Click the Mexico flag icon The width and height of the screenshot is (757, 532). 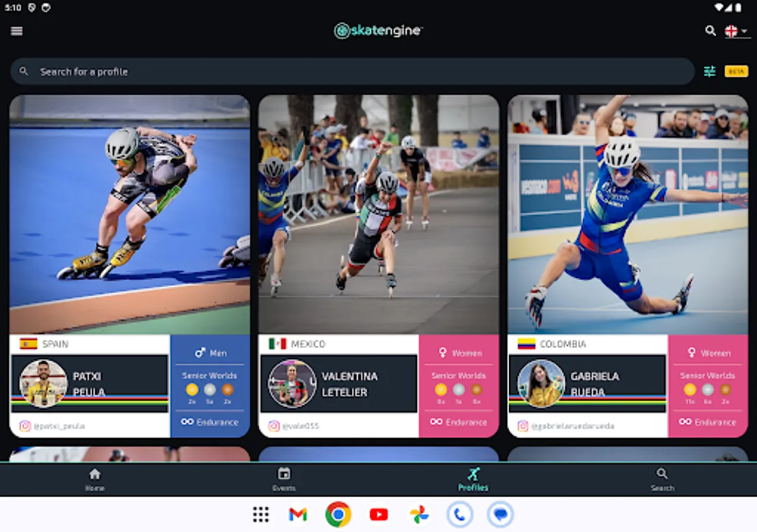277,344
